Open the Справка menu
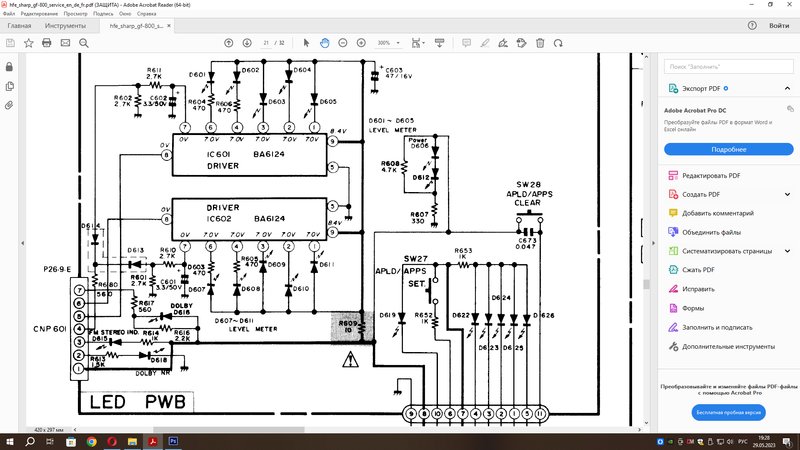800x450 pixels. click(146, 14)
